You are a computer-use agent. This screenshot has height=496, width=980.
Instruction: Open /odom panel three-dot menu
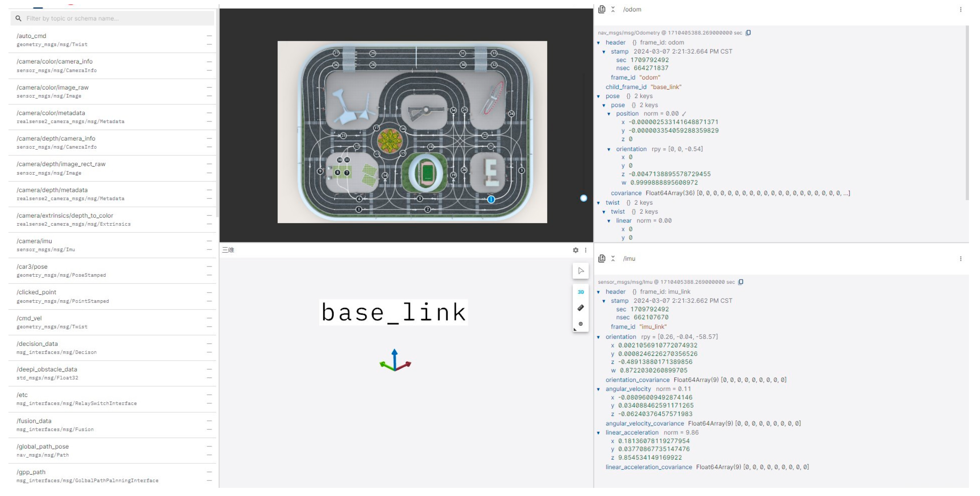tap(960, 9)
